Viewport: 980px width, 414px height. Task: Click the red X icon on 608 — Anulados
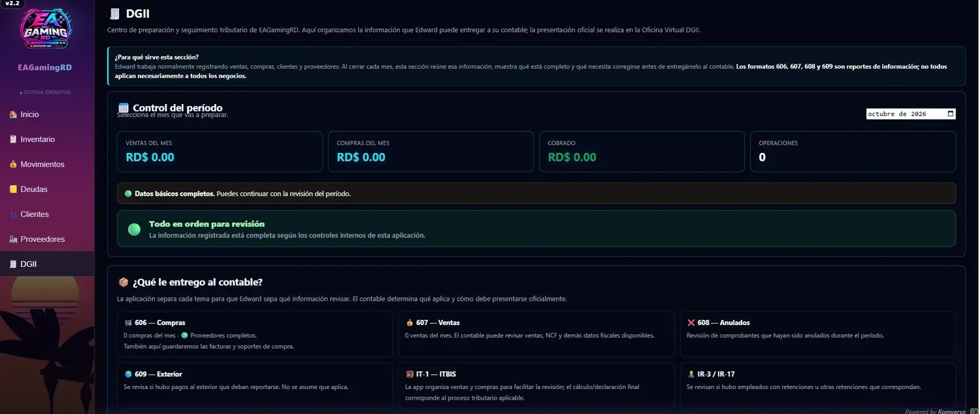691,322
